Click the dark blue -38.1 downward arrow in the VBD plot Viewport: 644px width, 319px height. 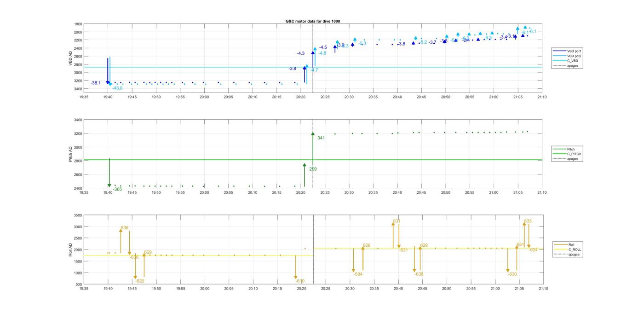point(108,71)
